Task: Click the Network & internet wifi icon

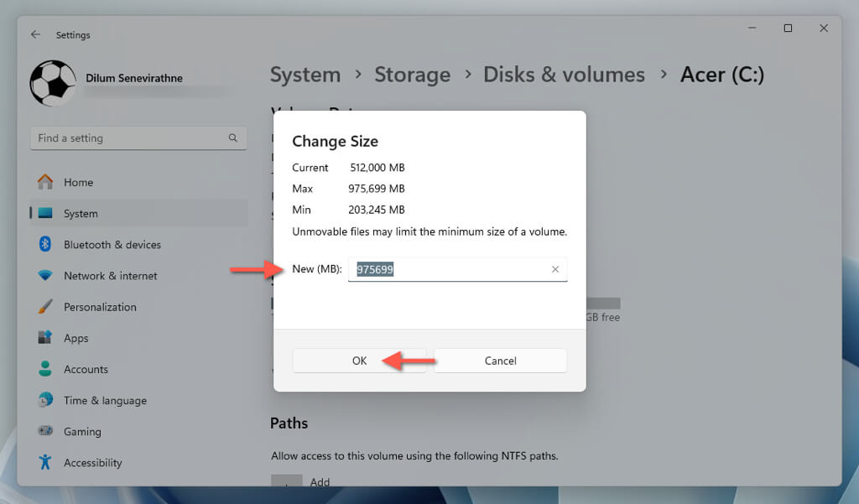Action: [45, 275]
